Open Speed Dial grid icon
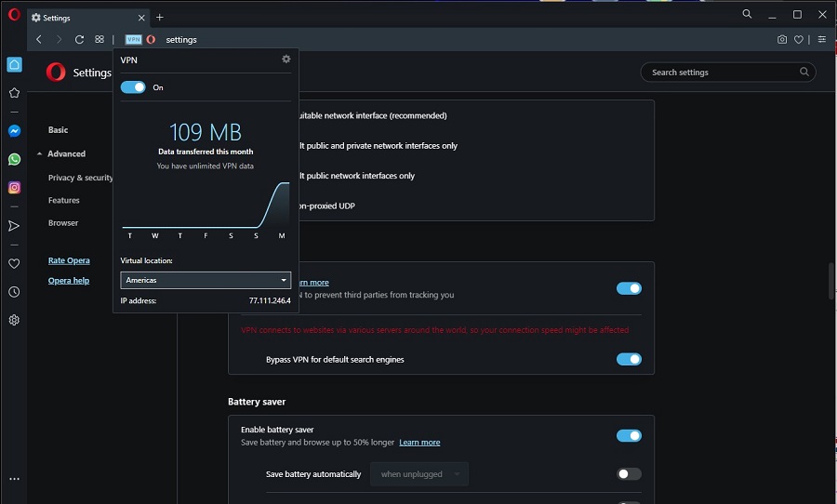Image resolution: width=837 pixels, height=504 pixels. pyautogui.click(x=100, y=39)
